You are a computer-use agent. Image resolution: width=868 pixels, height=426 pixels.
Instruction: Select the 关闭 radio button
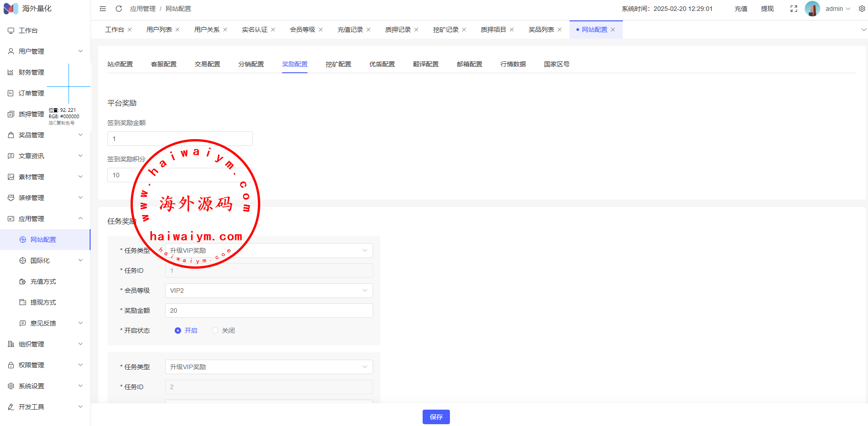click(x=215, y=331)
